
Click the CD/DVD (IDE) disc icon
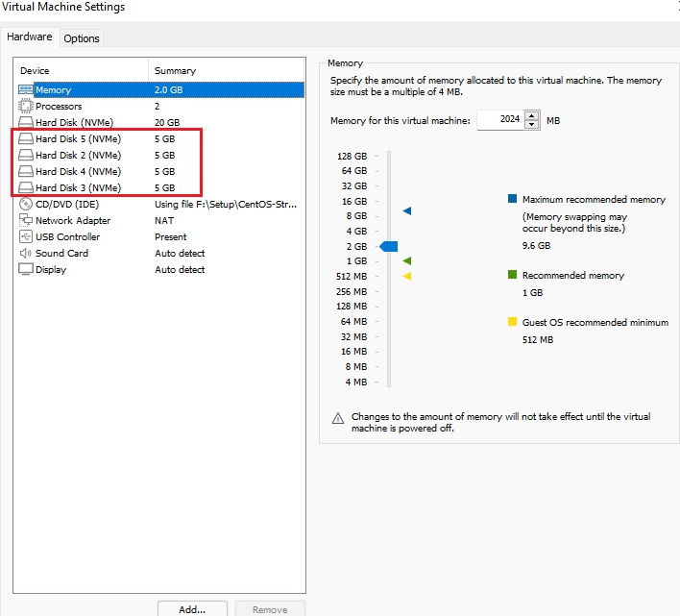26,205
